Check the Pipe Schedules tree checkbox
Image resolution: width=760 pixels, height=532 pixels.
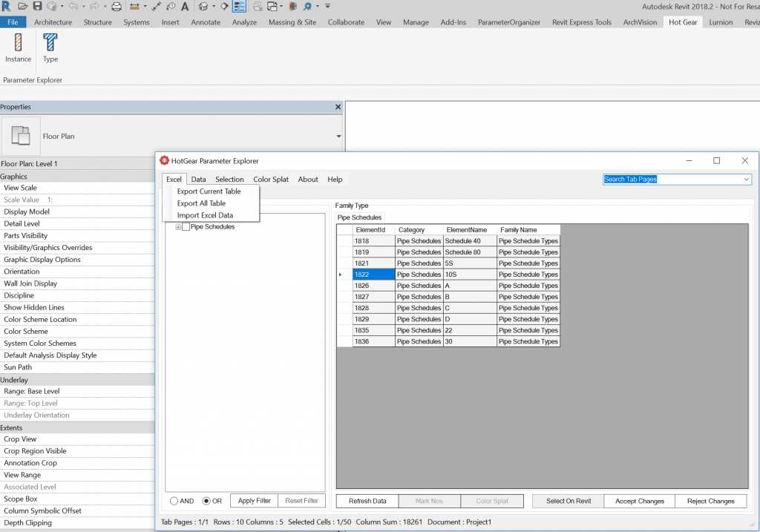pyautogui.click(x=185, y=227)
